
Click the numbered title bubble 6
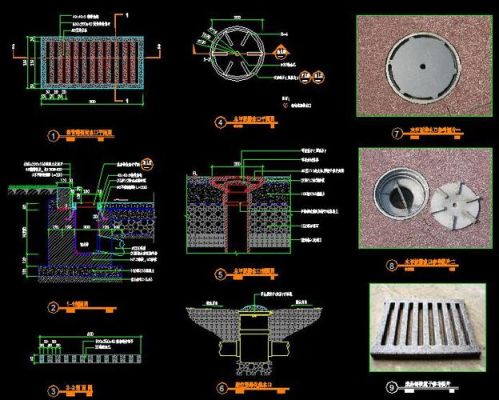pyautogui.click(x=222, y=388)
